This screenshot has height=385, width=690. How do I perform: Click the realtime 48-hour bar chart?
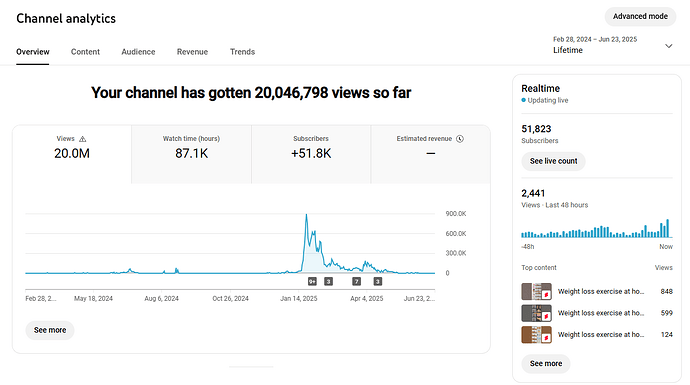tap(596, 228)
